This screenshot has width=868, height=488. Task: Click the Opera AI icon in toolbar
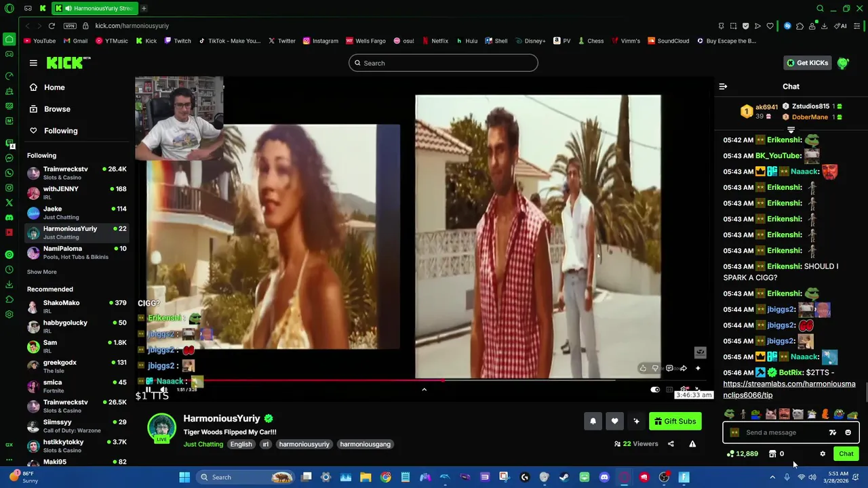point(841,26)
